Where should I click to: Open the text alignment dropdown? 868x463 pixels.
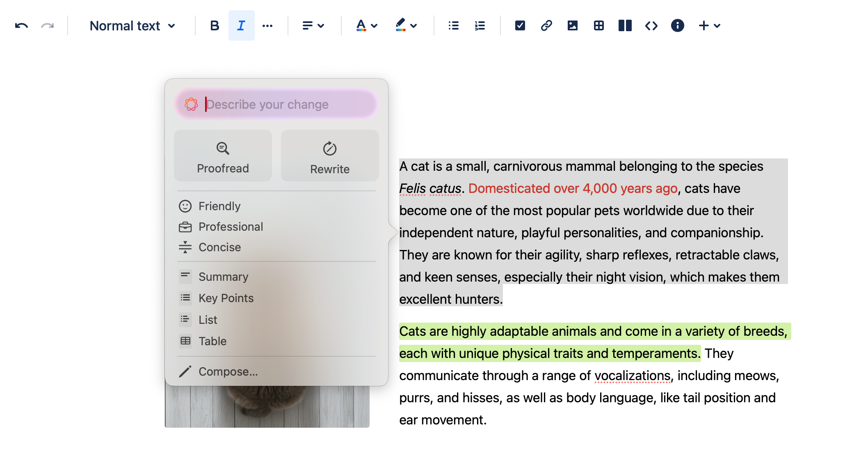[313, 26]
